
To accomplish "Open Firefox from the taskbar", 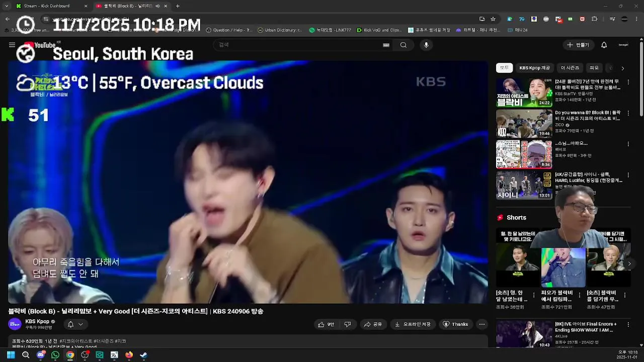I will [x=129, y=355].
